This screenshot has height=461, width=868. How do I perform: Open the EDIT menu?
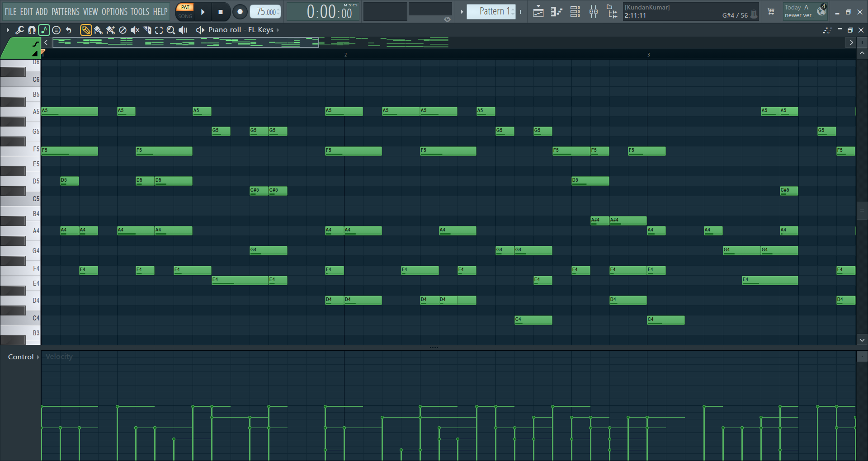pyautogui.click(x=26, y=12)
